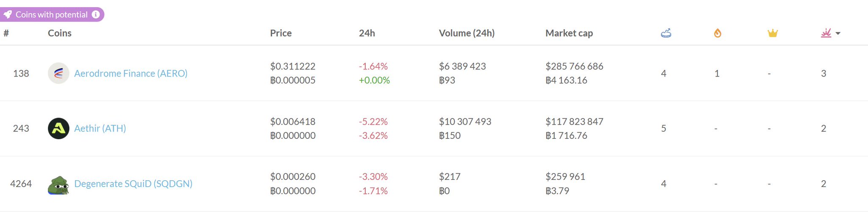Click the blue coin-growth column icon

point(666,33)
